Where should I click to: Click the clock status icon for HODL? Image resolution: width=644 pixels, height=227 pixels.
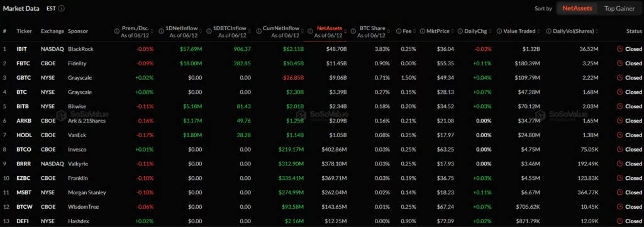pyautogui.click(x=619, y=135)
